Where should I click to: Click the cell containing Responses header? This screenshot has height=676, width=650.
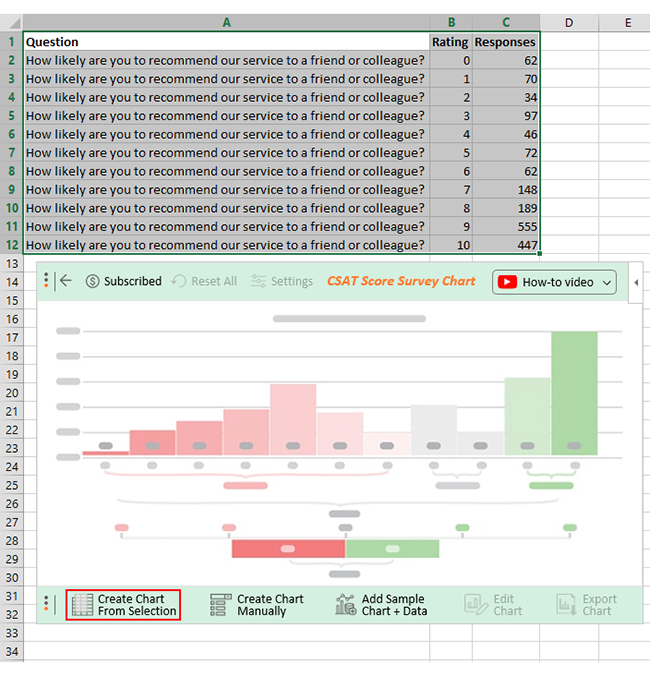click(x=506, y=42)
